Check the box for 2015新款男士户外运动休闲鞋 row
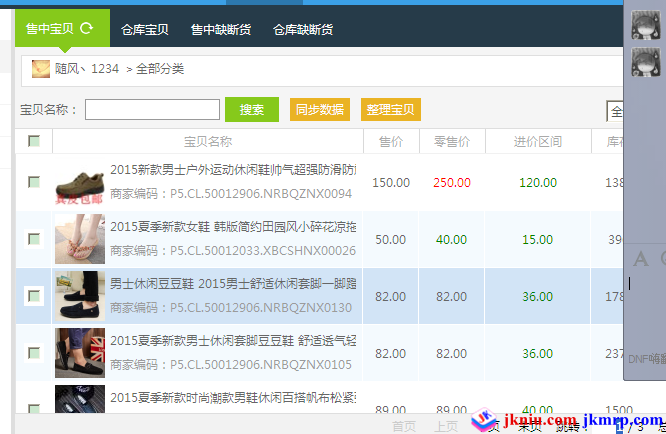This screenshot has height=434, width=666. 34,183
